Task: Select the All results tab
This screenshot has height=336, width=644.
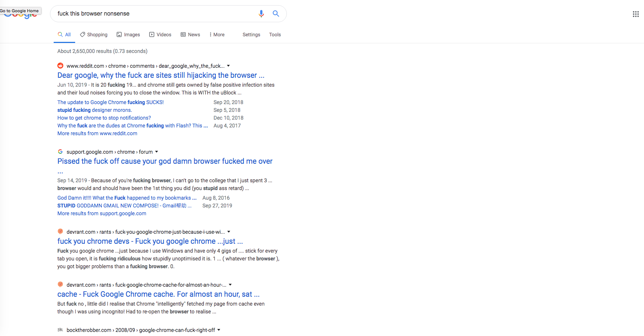Action: click(x=64, y=34)
